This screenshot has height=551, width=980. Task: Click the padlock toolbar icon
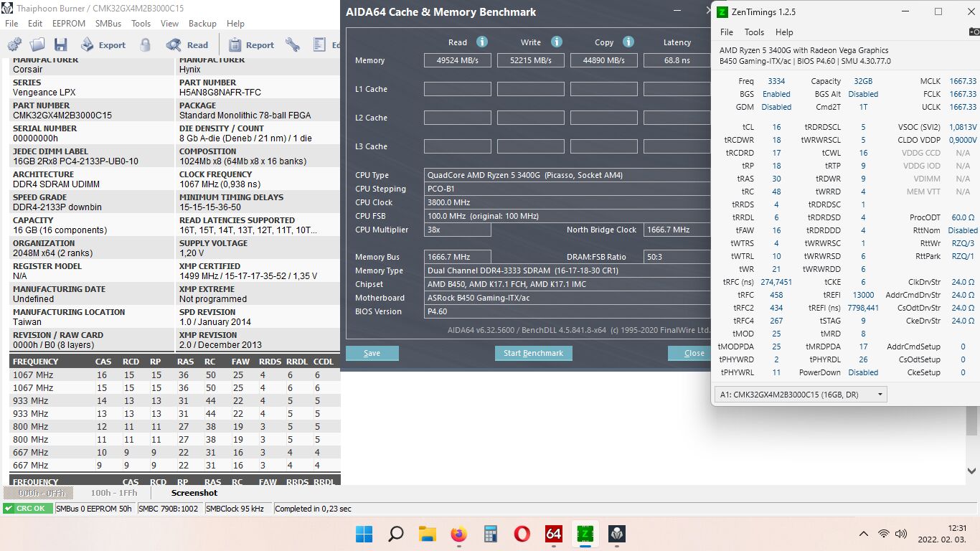pos(146,44)
